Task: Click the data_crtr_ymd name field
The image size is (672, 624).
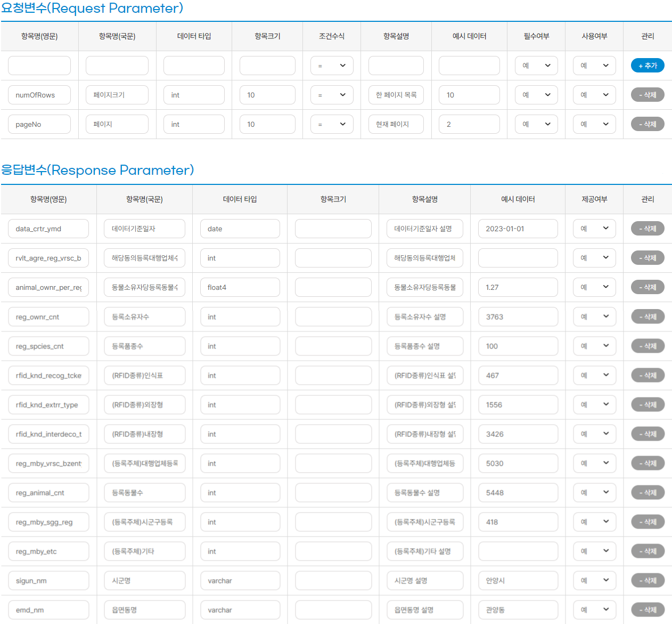Action: point(48,229)
